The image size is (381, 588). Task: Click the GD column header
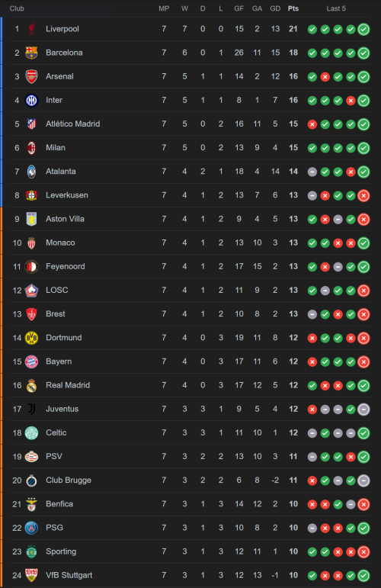pyautogui.click(x=275, y=8)
